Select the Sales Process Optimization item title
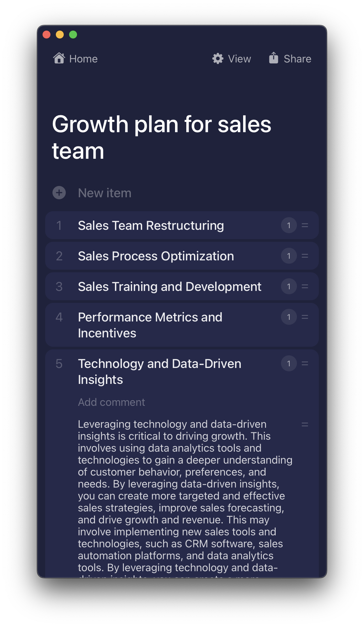Screen dimensions: 364x627 pyautogui.click(x=156, y=256)
